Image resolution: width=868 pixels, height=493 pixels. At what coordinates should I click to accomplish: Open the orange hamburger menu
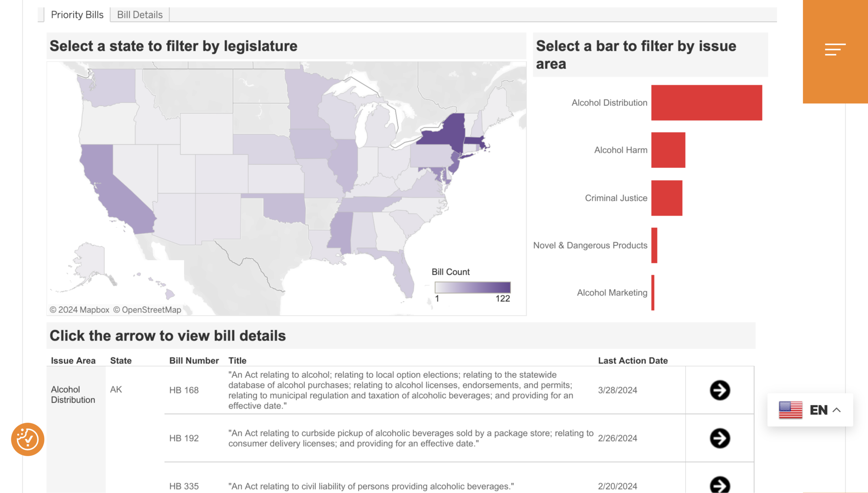[835, 50]
